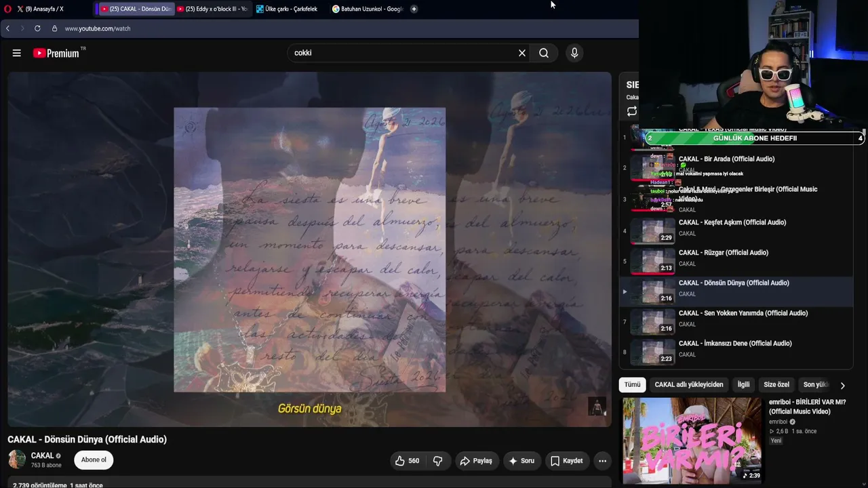The width and height of the screenshot is (868, 488).
Task: Reload the current browser page
Action: pyautogui.click(x=37, y=28)
